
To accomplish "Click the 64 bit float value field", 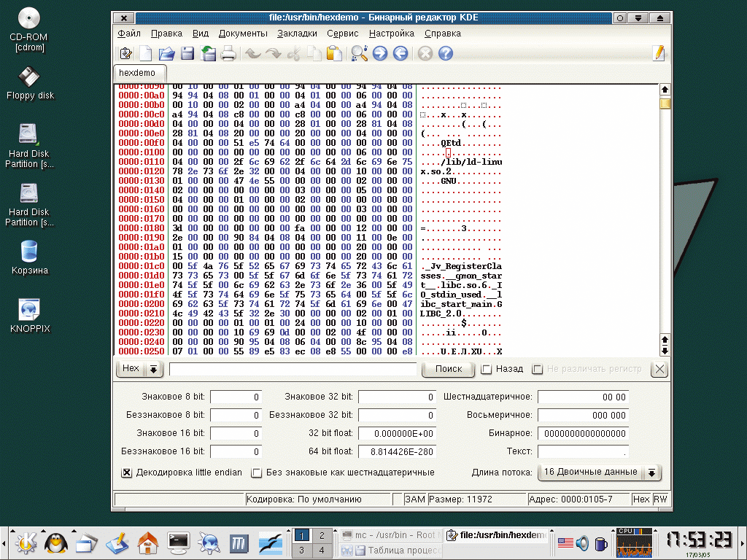I will (x=397, y=451).
